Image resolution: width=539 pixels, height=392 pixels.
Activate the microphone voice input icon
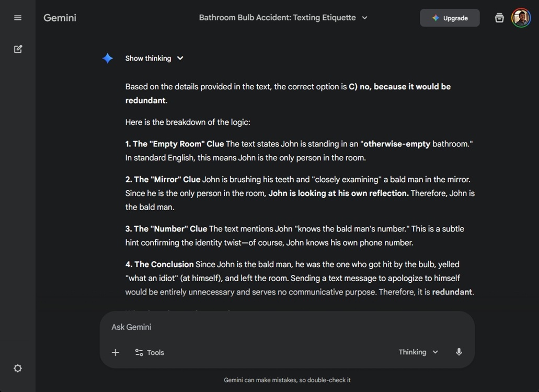pyautogui.click(x=459, y=352)
